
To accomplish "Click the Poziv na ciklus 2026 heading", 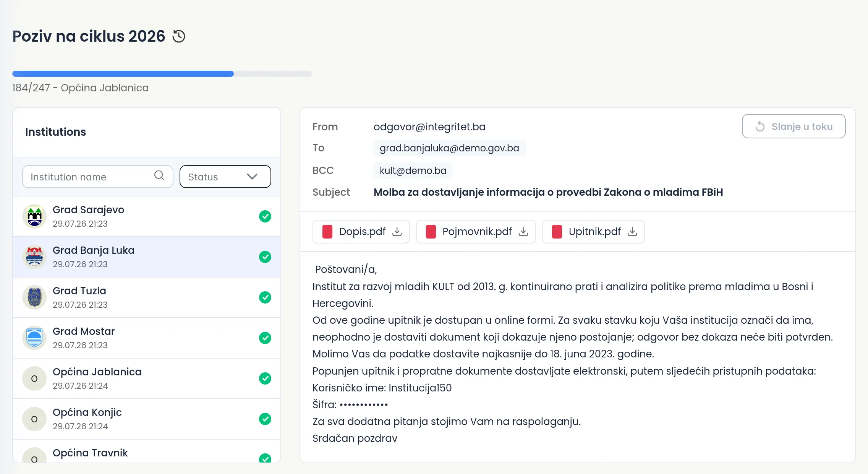I will tap(89, 36).
